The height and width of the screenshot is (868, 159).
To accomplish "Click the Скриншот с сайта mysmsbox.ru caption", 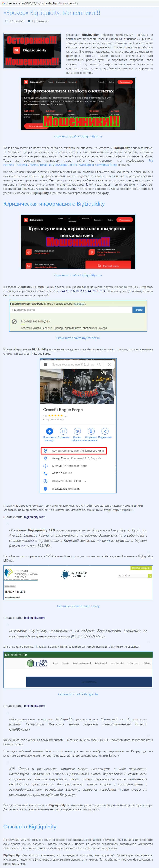I will point(78,338).
